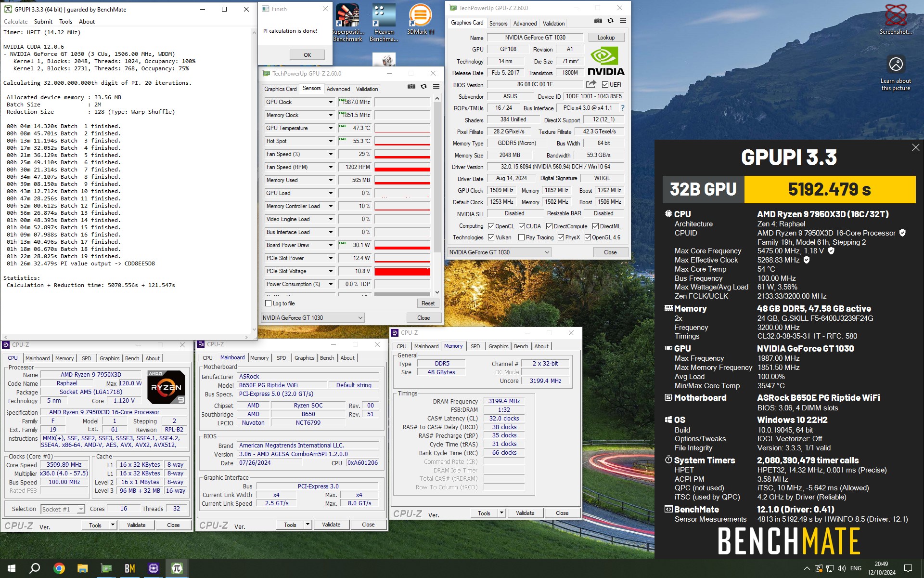Toggle UEFI checkbox in GPU-Z

(x=605, y=85)
